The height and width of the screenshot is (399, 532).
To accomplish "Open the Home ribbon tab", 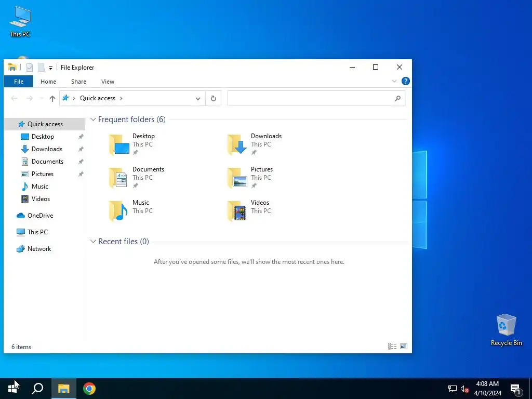I will tap(48, 82).
